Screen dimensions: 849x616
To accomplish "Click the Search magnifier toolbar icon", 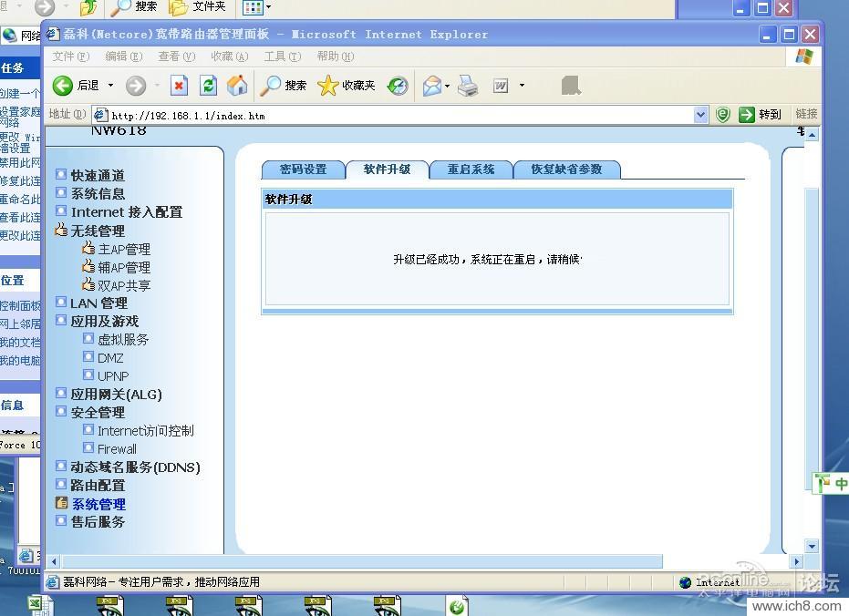I will click(x=272, y=86).
